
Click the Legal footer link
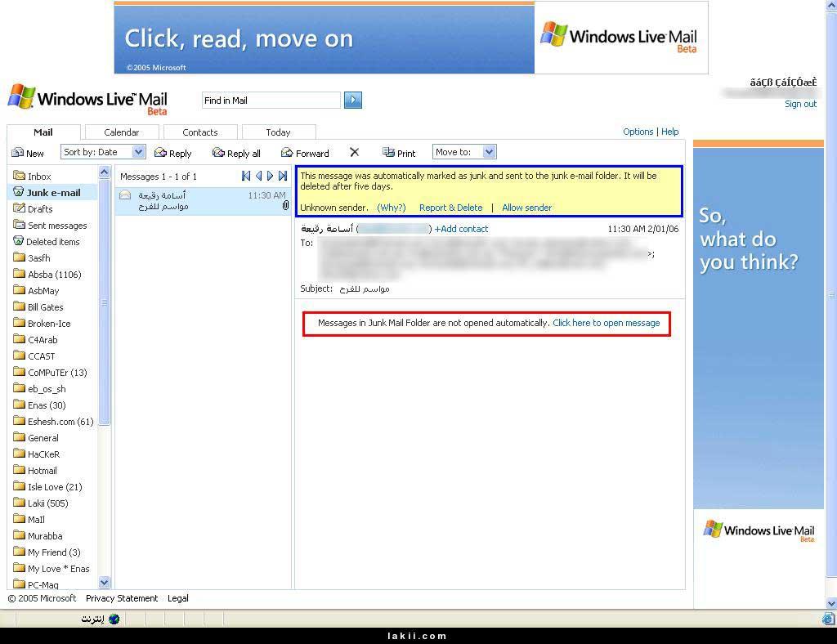(177, 598)
